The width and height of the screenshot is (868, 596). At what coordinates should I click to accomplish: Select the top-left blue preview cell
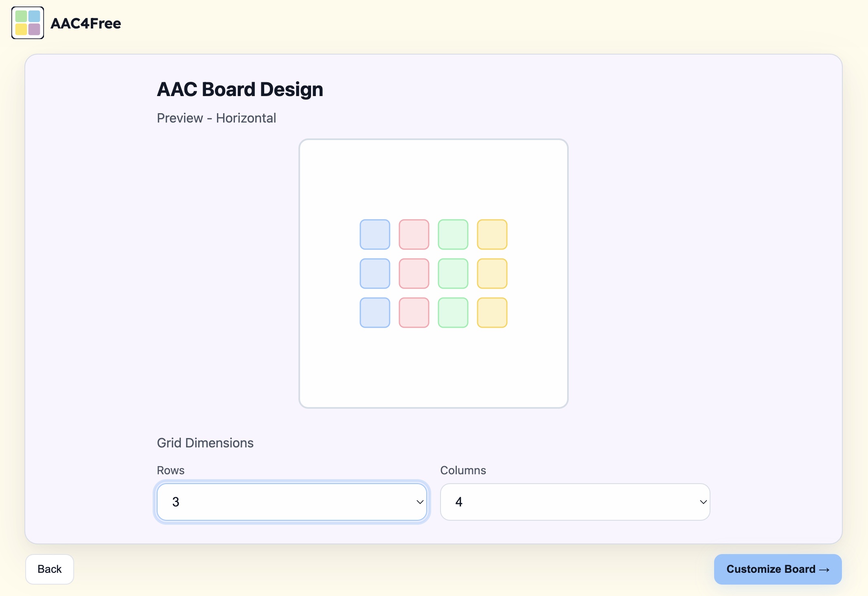point(375,234)
